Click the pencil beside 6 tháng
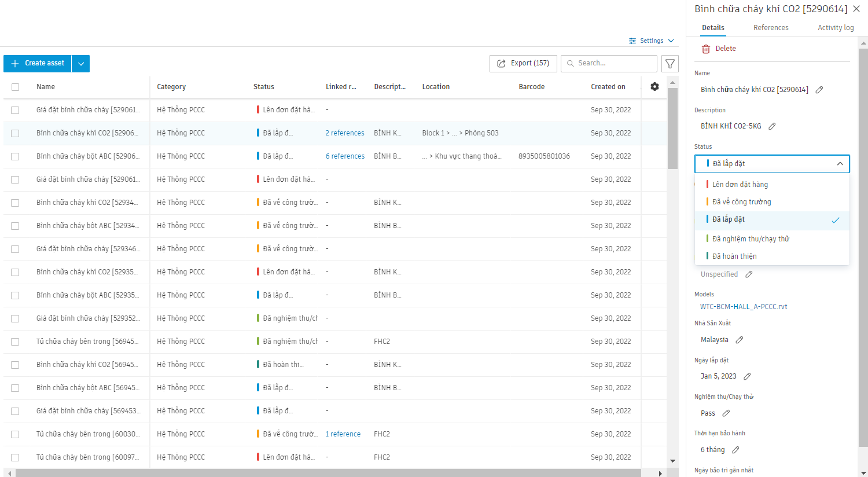Viewport: 868px width, 477px height. point(735,450)
